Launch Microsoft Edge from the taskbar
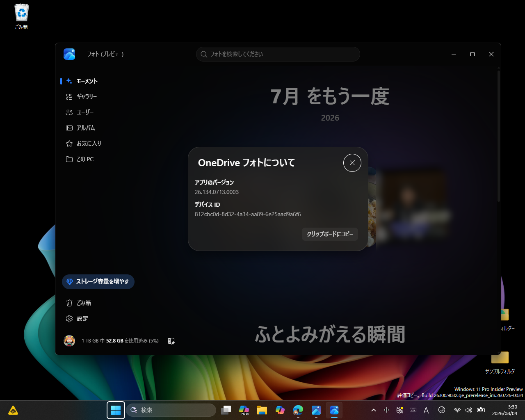Viewport: 525px width, 420px height. pyautogui.click(x=298, y=410)
